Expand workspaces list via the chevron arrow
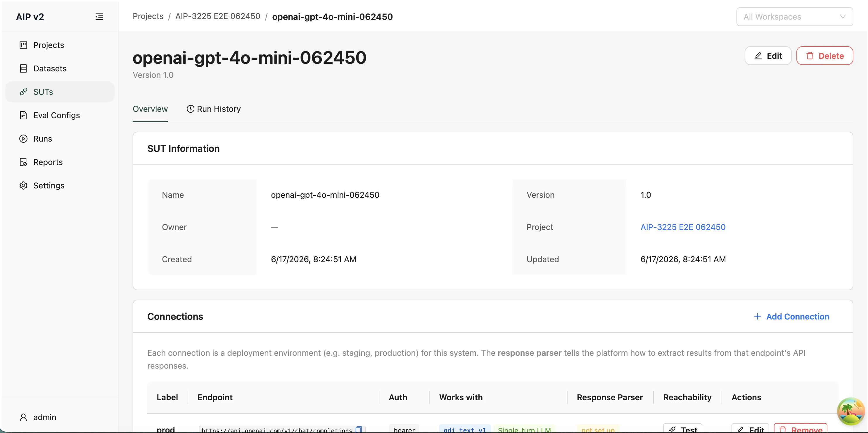This screenshot has width=868, height=433. 842,16
